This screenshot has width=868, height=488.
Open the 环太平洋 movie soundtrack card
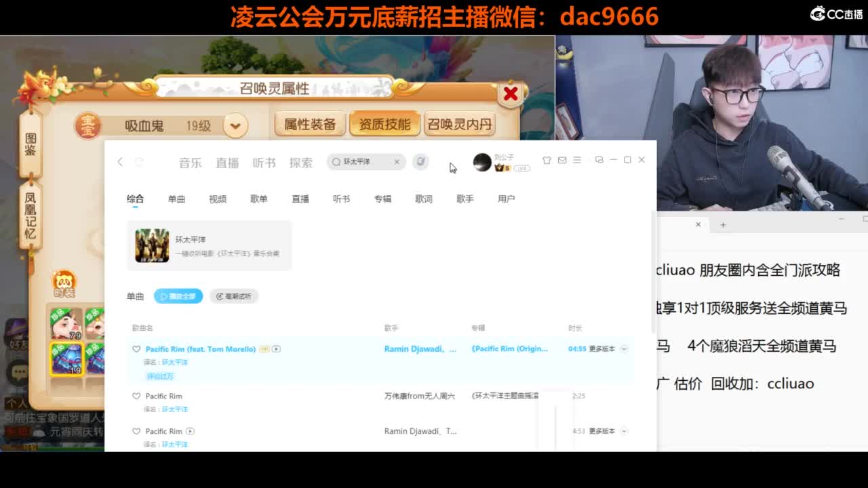click(210, 245)
